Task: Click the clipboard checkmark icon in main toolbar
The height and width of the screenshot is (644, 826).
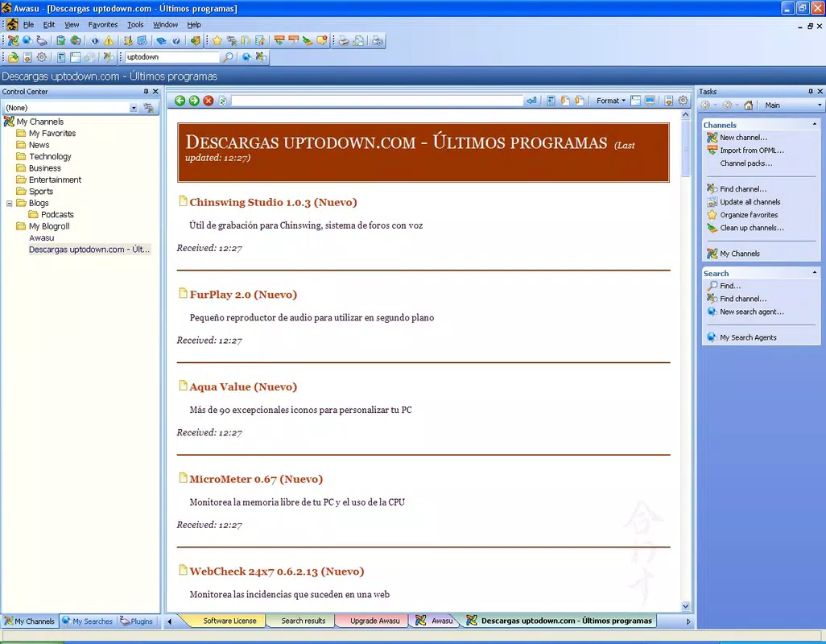Action: click(61, 40)
